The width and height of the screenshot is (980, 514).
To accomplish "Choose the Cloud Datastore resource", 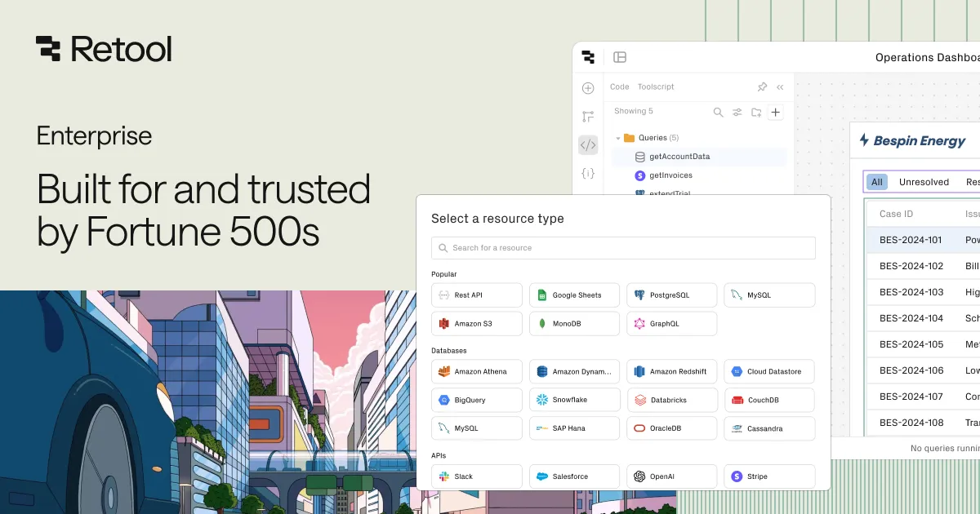I will coord(769,372).
